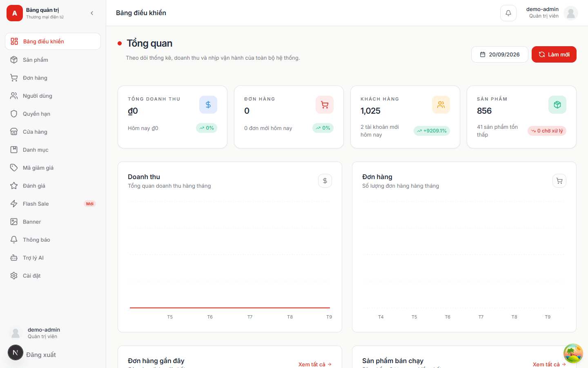Navigate to Người dùng page

pyautogui.click(x=53, y=96)
